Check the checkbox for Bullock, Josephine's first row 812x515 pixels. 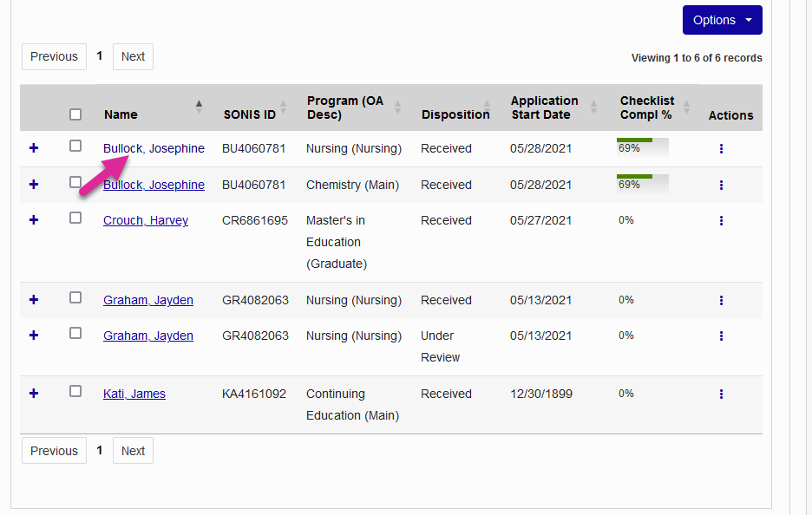[x=75, y=146]
